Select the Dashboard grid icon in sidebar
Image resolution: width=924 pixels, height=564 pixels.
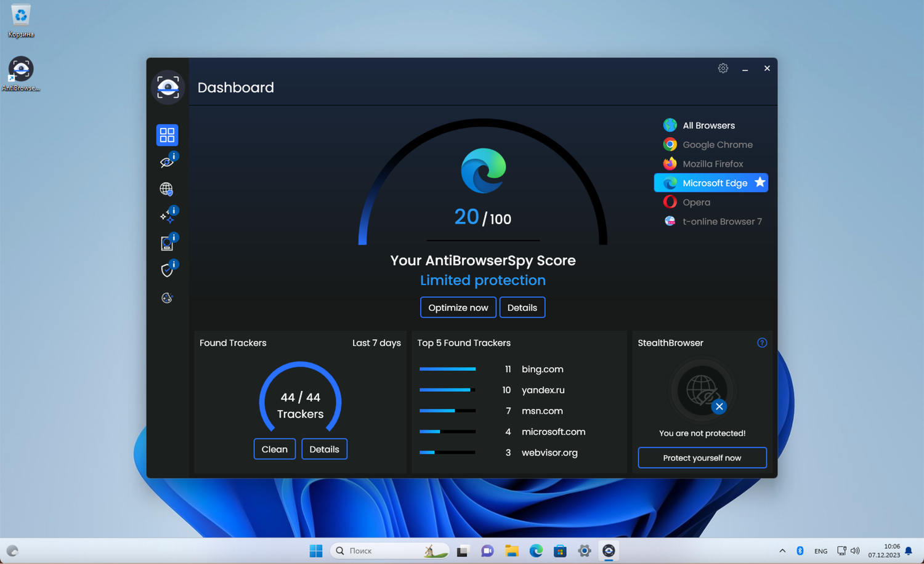coord(167,135)
